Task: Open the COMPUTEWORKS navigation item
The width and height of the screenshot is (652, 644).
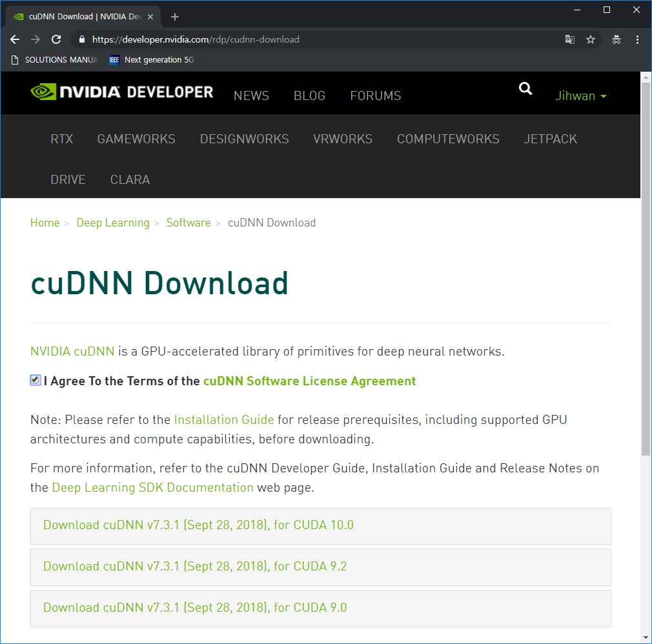Action: click(x=448, y=139)
